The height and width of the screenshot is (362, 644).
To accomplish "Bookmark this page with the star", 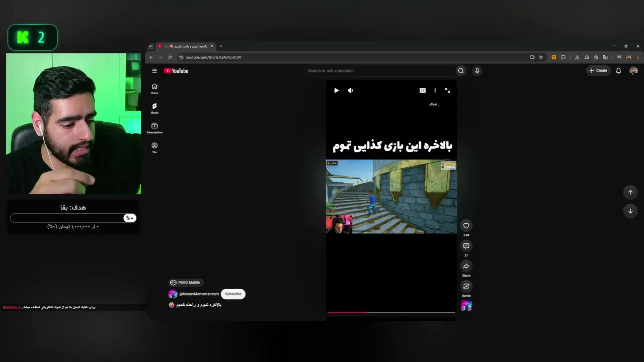I will point(541,57).
